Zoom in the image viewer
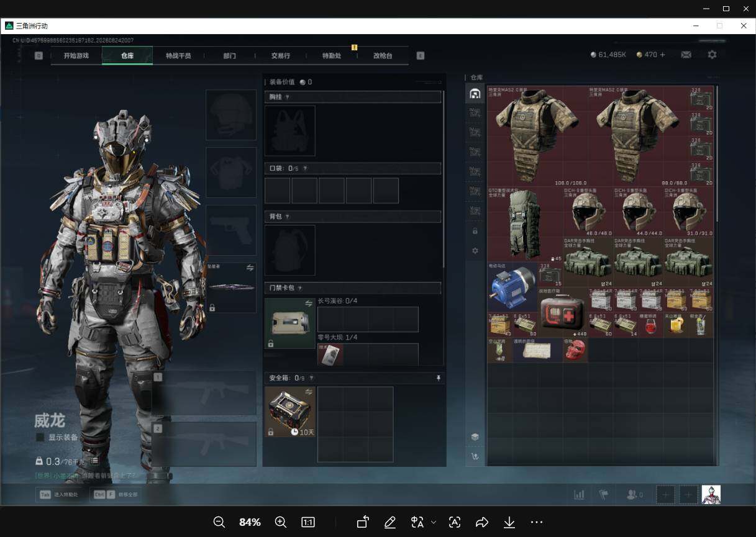 (x=281, y=522)
